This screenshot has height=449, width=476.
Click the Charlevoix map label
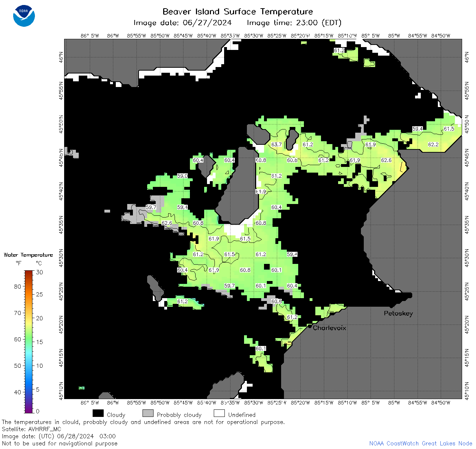coord(330,328)
